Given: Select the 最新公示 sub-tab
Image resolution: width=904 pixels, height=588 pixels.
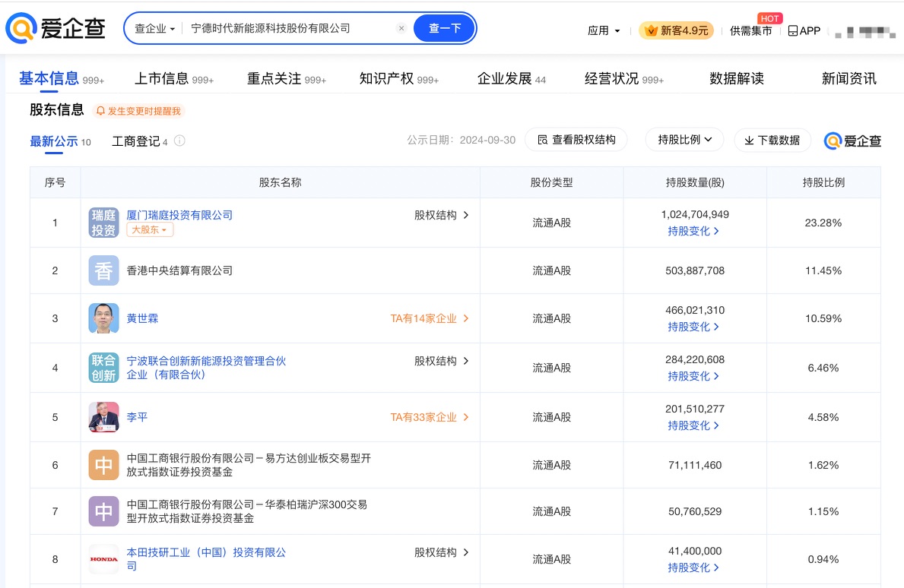Looking at the screenshot, I should 60,141.
